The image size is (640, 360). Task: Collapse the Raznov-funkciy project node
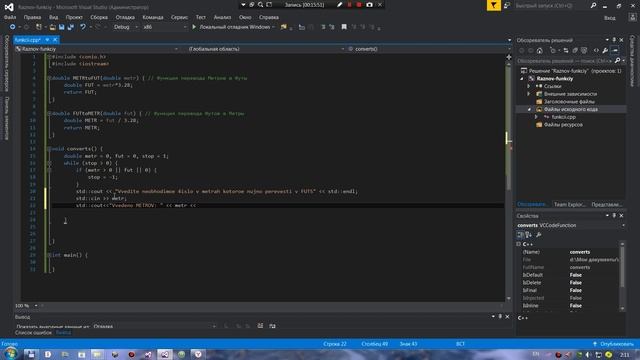tap(522, 78)
